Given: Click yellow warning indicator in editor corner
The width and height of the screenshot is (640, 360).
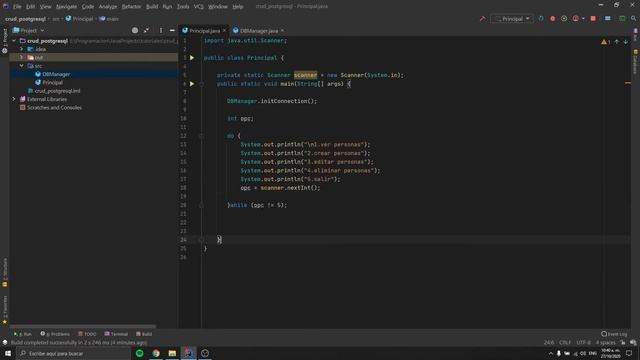Looking at the screenshot, I should point(605,42).
